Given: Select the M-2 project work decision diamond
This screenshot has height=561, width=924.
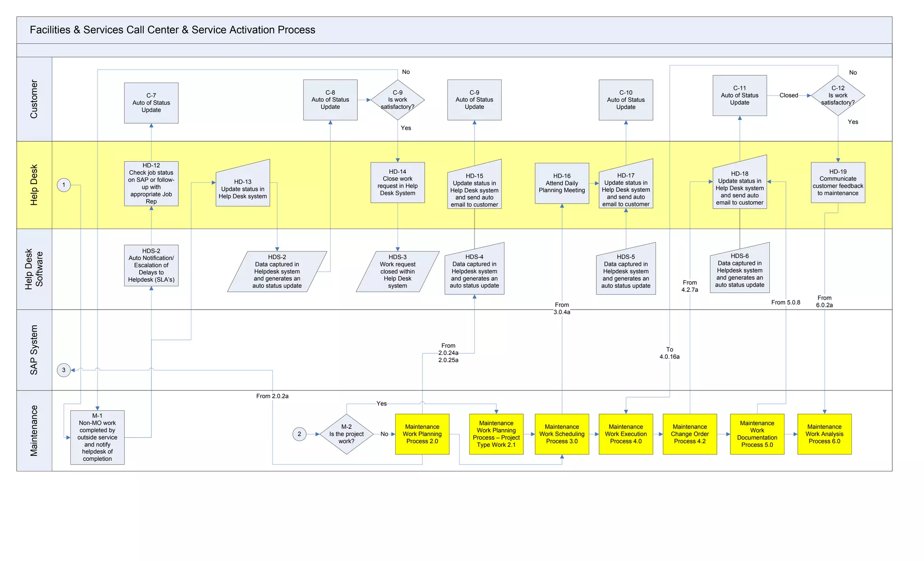Looking at the screenshot, I should [x=346, y=434].
